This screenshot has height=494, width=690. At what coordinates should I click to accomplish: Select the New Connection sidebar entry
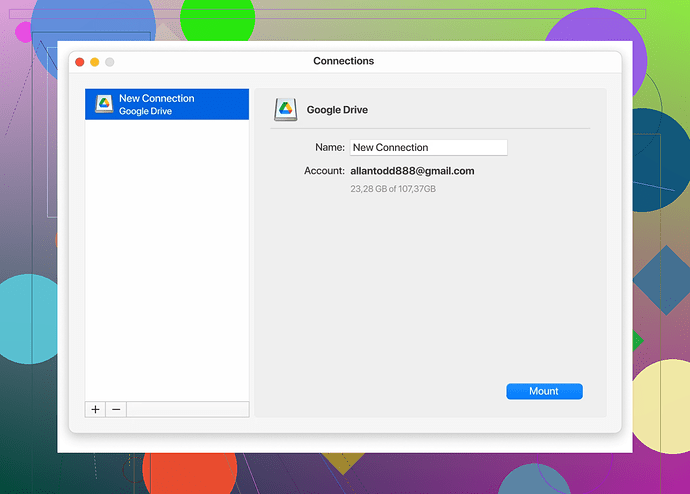pyautogui.click(x=167, y=104)
